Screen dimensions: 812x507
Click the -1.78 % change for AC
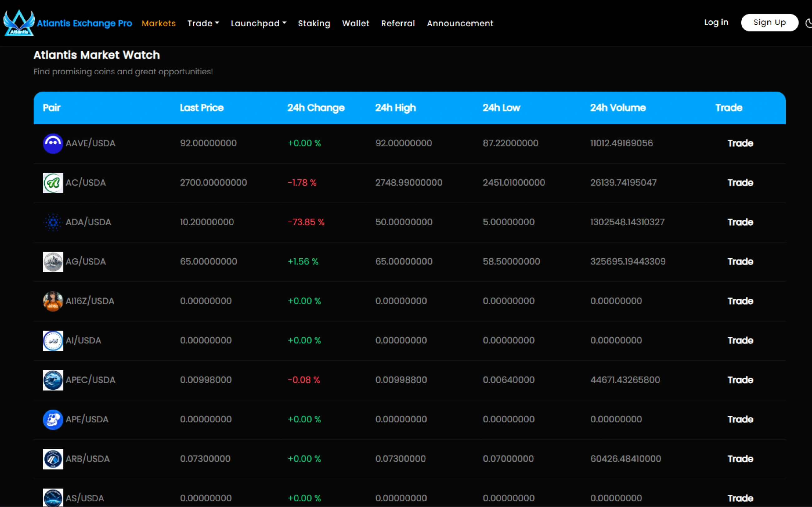tap(302, 182)
